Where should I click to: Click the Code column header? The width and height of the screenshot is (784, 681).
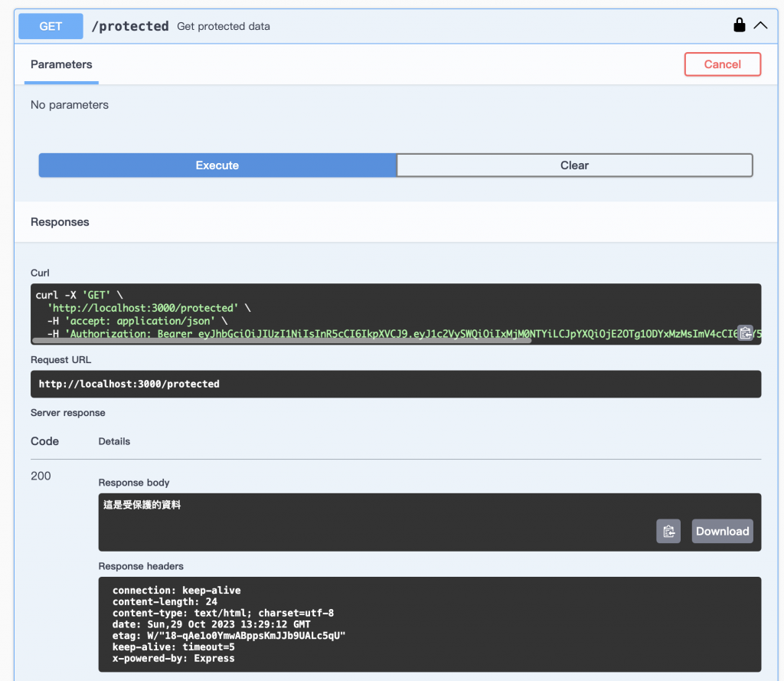click(44, 441)
